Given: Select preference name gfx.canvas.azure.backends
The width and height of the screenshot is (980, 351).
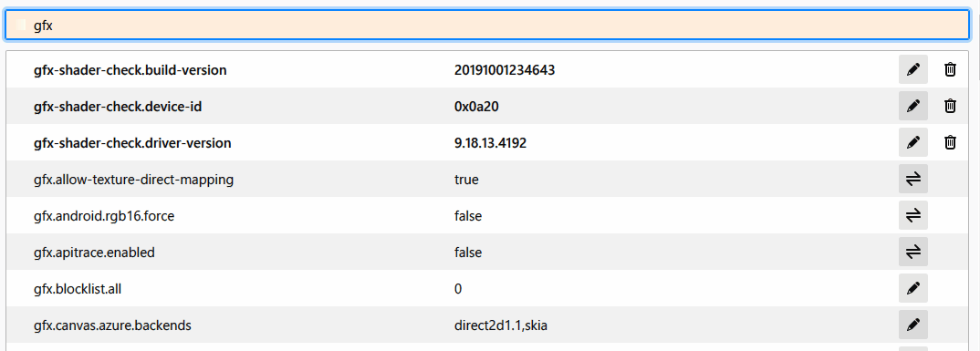Looking at the screenshot, I should pos(112,325).
